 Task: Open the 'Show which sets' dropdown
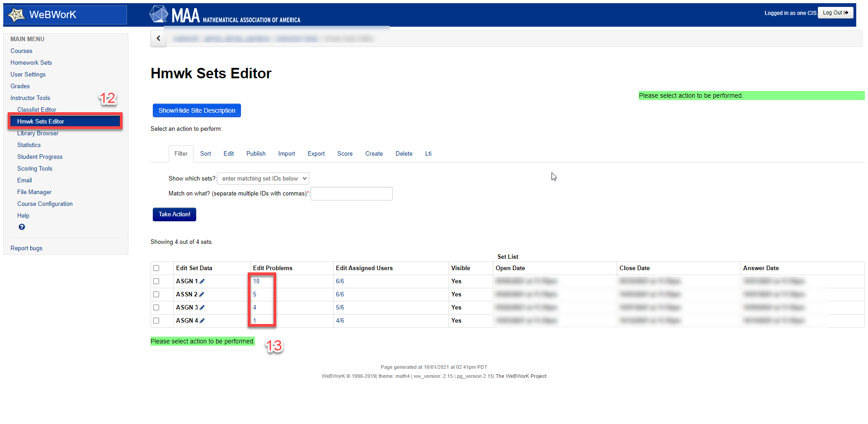(x=263, y=179)
